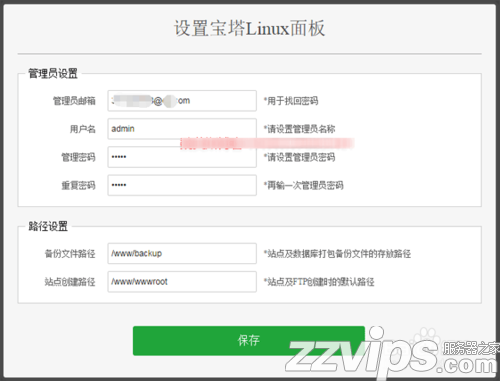Click the hint *再输一次管理员密码
This screenshot has height=381, width=500.
pos(304,185)
